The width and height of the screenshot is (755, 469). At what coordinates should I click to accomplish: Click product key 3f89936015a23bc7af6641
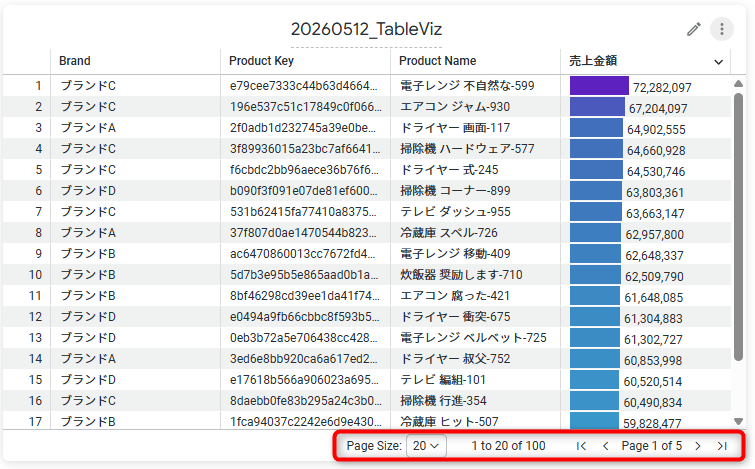point(305,148)
